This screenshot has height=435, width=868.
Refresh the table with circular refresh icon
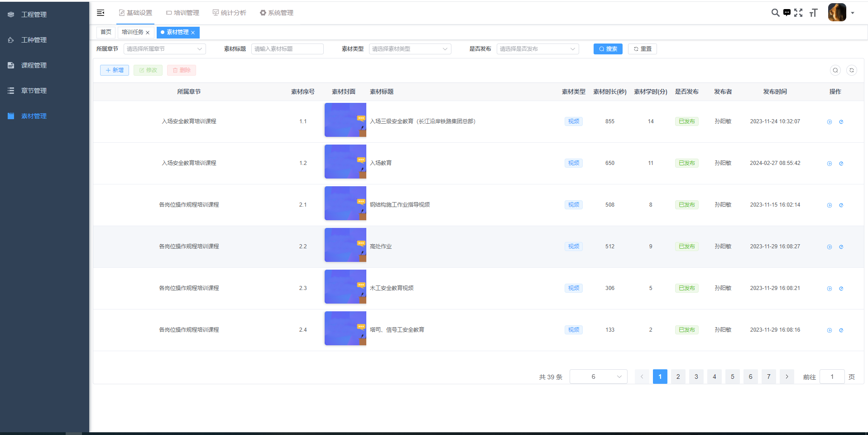(851, 70)
